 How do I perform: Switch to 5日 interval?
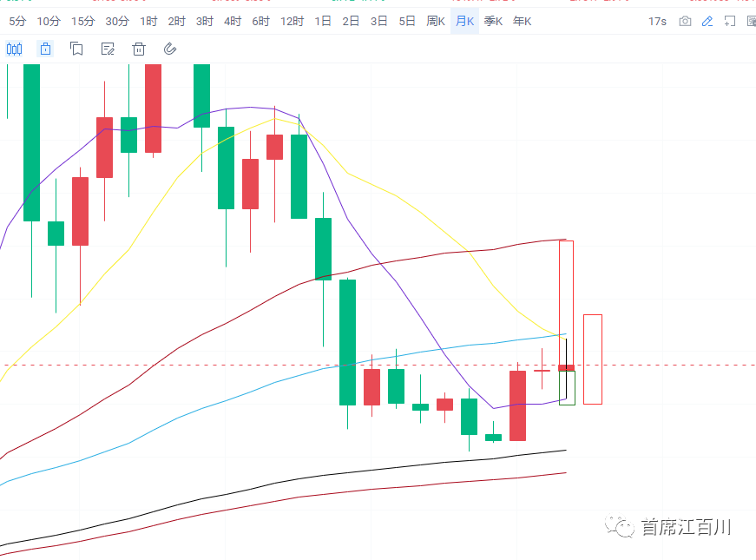click(x=407, y=21)
